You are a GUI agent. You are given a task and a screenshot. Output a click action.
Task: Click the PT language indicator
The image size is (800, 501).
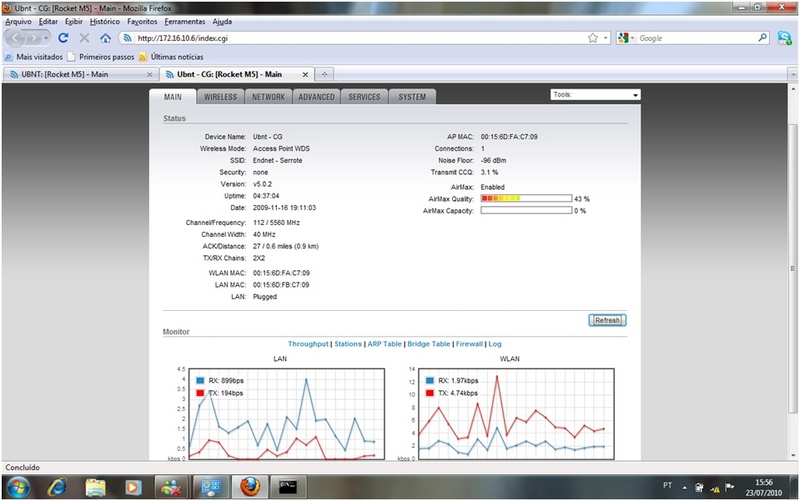pos(667,486)
